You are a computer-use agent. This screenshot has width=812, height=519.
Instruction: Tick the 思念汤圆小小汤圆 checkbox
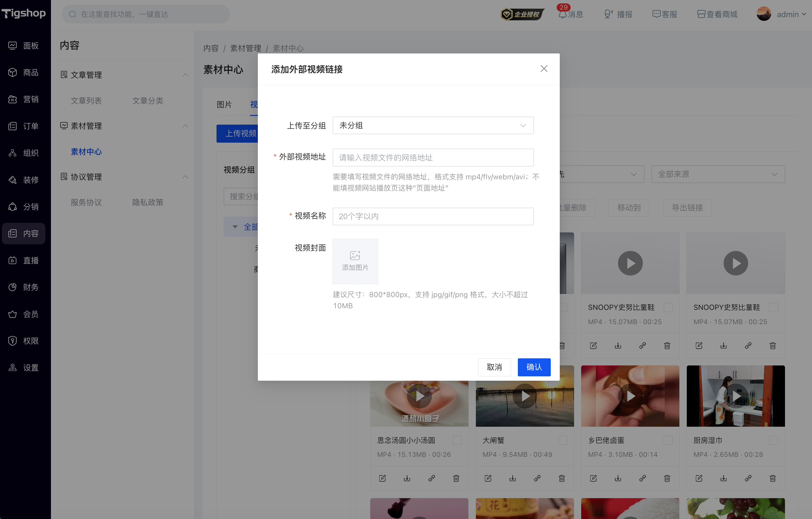[457, 440]
